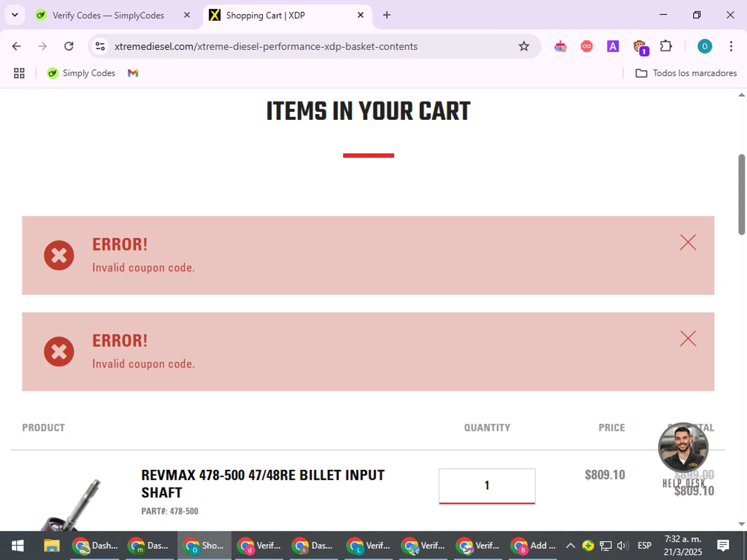Viewport: 747px width, 560px height.
Task: Open the apps grid in bookmarks bar
Action: (19, 73)
